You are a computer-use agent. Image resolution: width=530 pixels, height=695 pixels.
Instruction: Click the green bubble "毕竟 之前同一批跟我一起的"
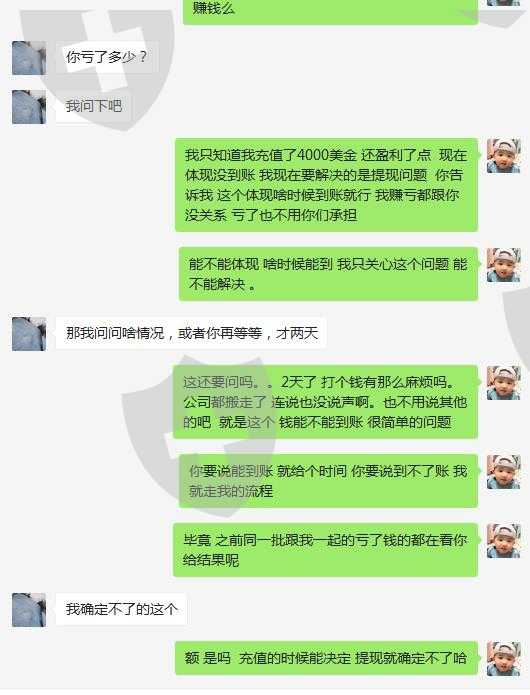click(326, 550)
